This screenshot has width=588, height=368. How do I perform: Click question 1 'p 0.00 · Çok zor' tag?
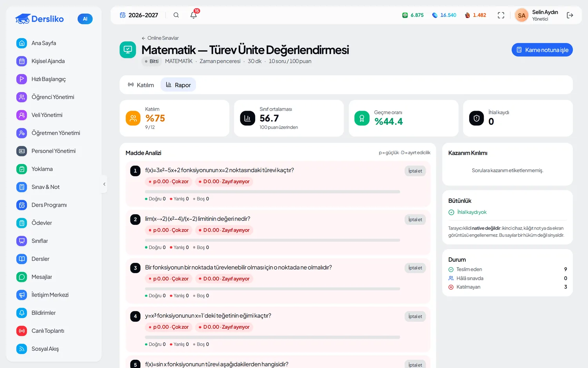(169, 182)
